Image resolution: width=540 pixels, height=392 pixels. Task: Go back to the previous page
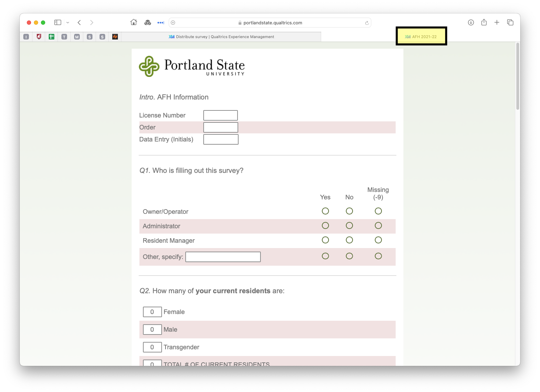[79, 23]
